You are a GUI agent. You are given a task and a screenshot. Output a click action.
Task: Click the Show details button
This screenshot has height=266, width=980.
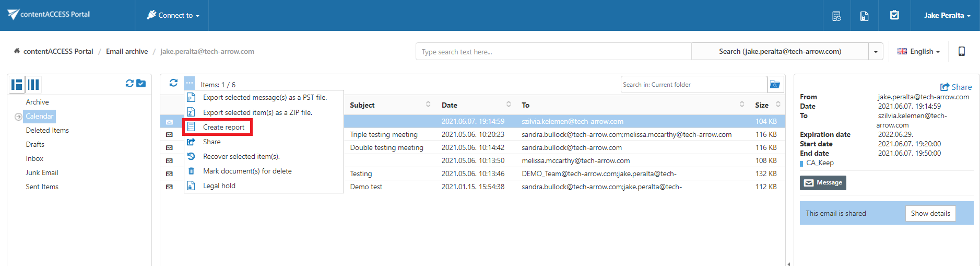(x=930, y=213)
